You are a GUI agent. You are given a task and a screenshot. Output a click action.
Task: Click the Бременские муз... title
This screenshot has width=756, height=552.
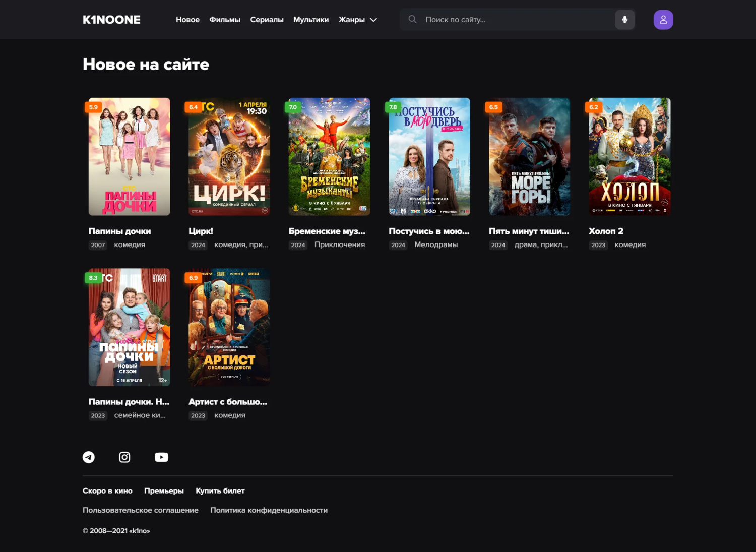click(327, 231)
